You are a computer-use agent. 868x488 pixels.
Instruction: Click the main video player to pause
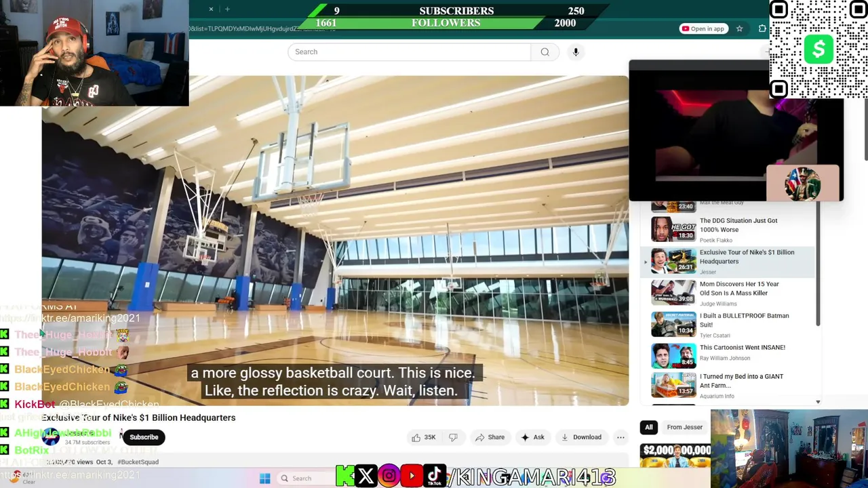coord(335,241)
